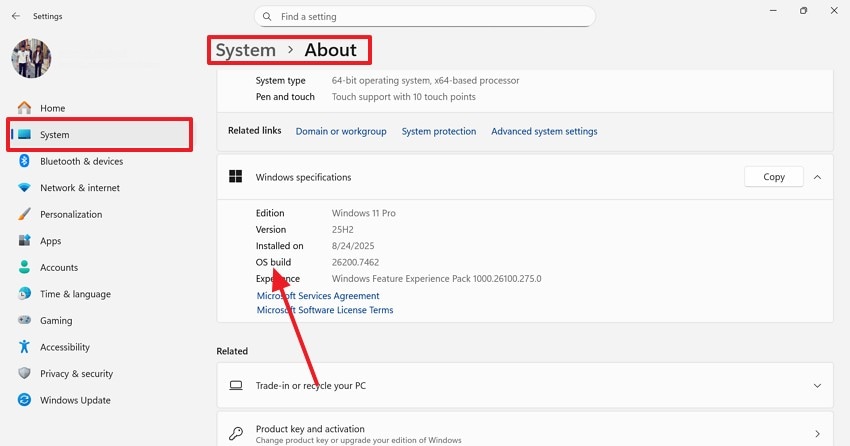Click the Windows Feature Experience Pack value
This screenshot has height=446, width=850.
pos(436,279)
